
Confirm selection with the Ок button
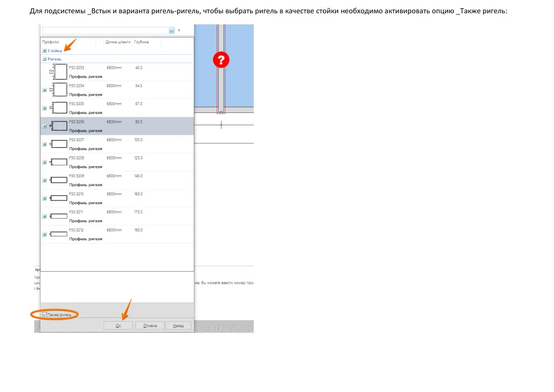tap(118, 326)
